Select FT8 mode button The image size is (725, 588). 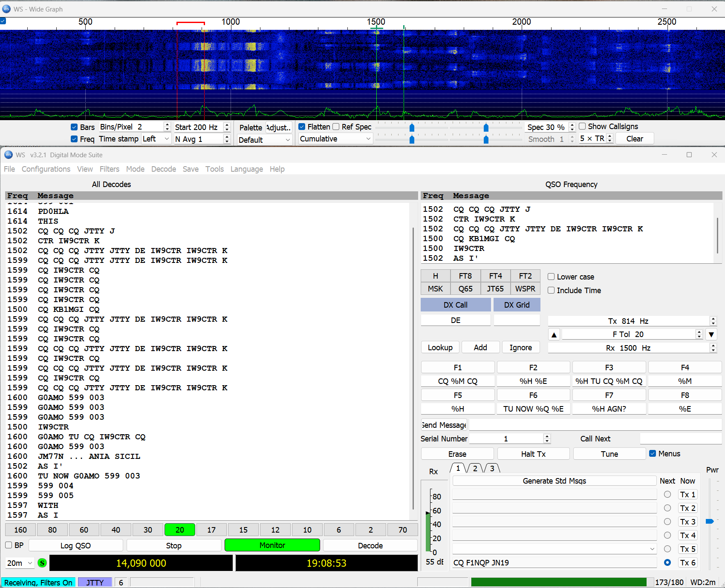point(465,276)
